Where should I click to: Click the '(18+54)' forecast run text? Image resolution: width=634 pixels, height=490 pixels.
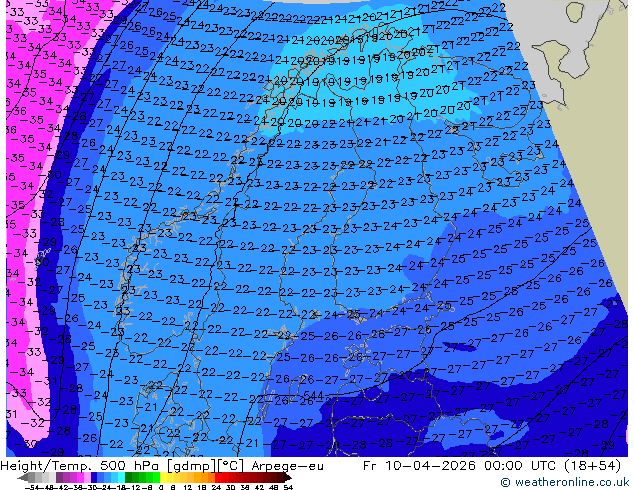[593, 466]
